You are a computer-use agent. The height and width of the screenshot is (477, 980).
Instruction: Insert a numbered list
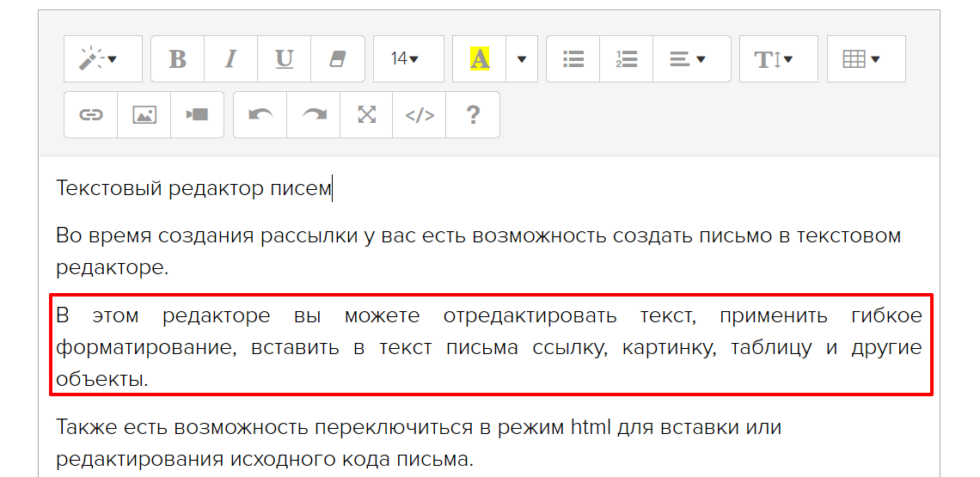[x=626, y=58]
